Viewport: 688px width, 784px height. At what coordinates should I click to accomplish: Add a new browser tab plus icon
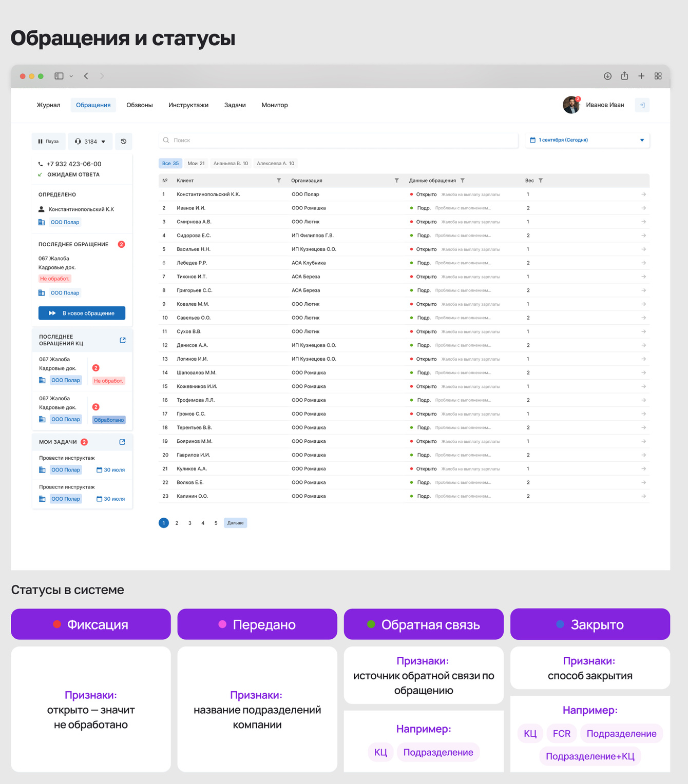tap(641, 76)
